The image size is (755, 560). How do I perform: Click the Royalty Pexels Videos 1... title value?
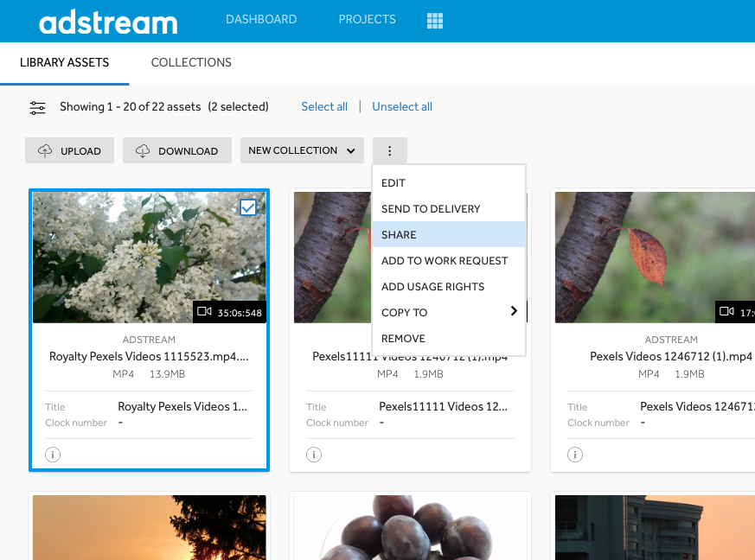pos(182,406)
